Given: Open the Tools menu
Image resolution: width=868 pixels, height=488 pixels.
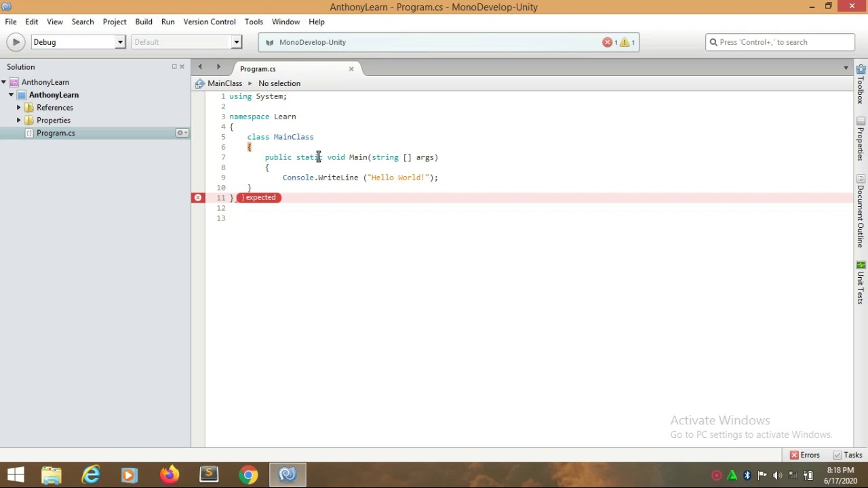Looking at the screenshot, I should coord(254,22).
